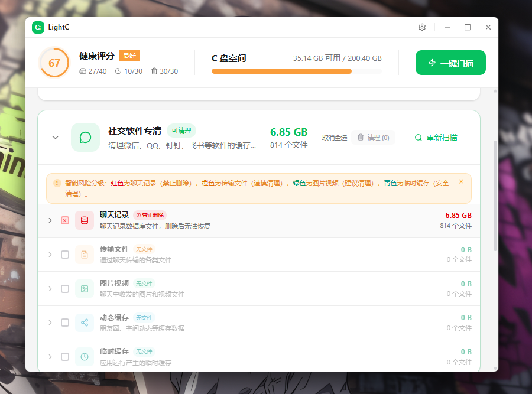
Task: Minimize the LightC window
Action: click(x=447, y=27)
